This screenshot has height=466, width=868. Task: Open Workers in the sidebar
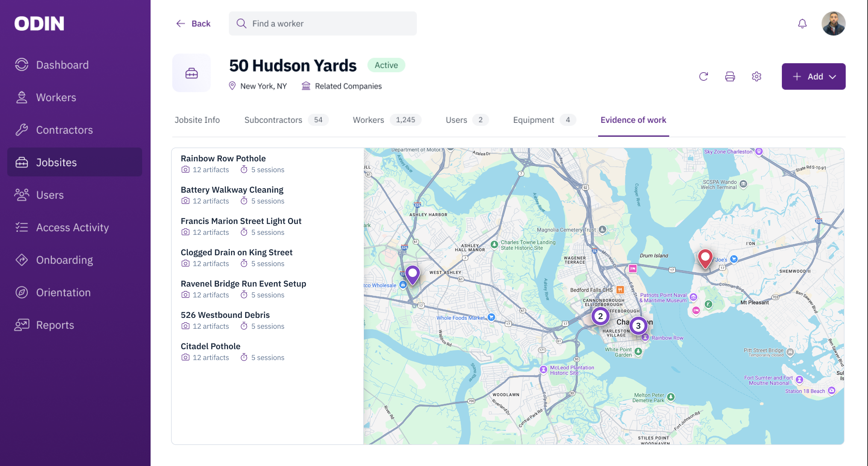56,97
